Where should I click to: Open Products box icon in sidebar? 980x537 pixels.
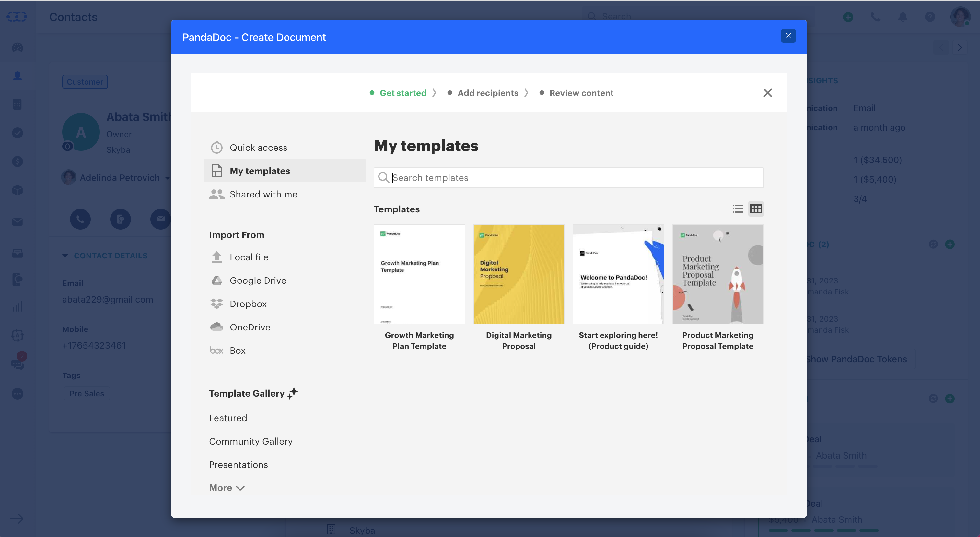pos(17,190)
